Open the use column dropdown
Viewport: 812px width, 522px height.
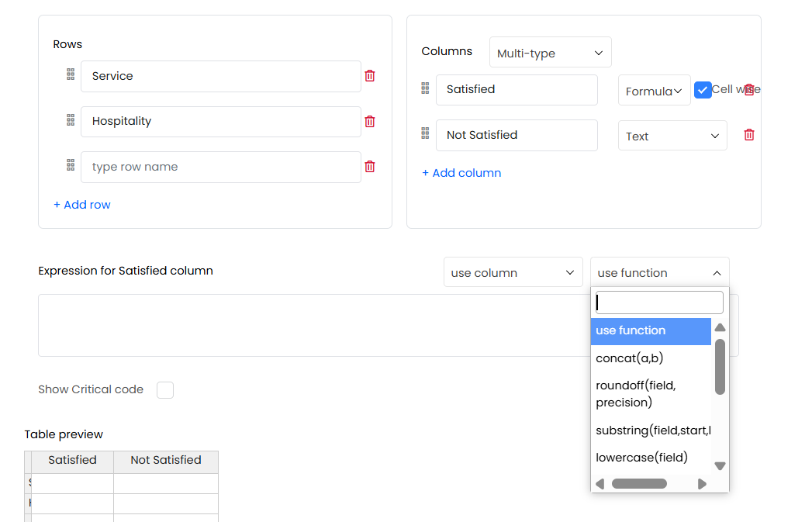[513, 273]
